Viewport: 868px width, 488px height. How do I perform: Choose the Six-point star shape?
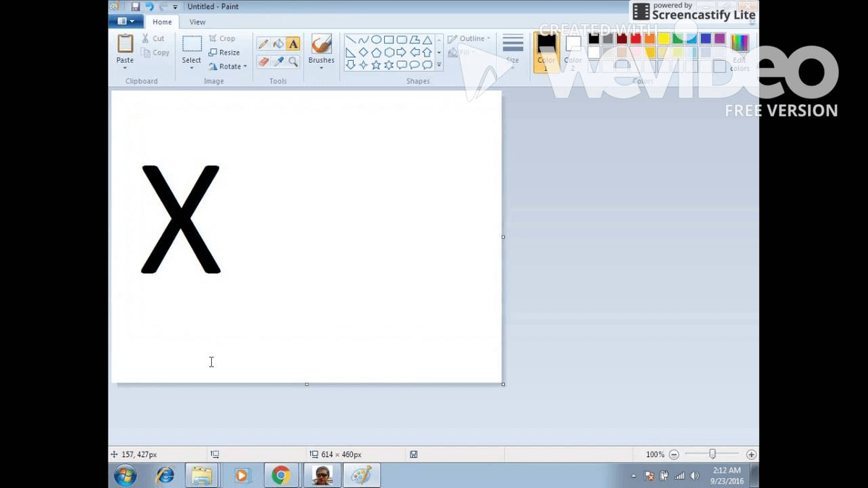point(388,65)
